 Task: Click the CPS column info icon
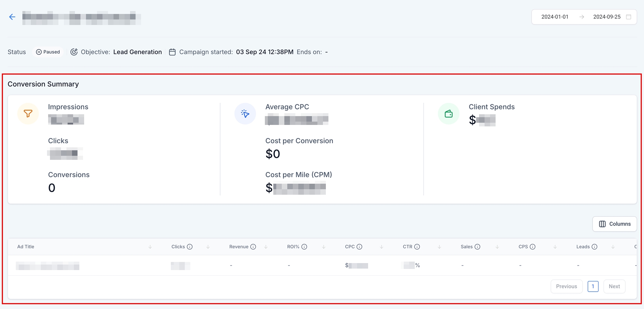[532, 247]
